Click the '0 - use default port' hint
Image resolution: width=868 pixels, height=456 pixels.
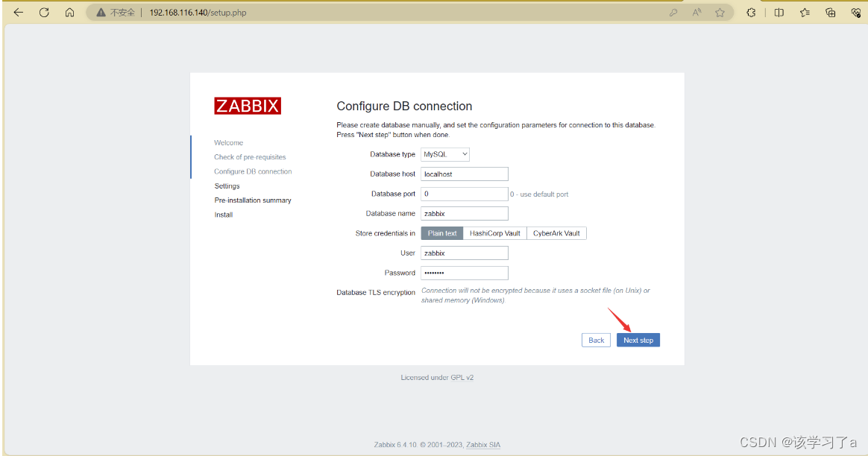539,194
